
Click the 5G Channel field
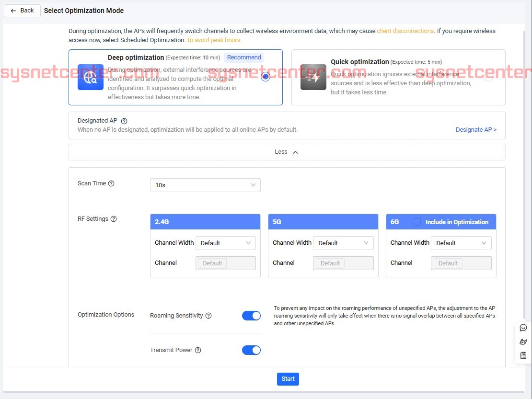343,263
